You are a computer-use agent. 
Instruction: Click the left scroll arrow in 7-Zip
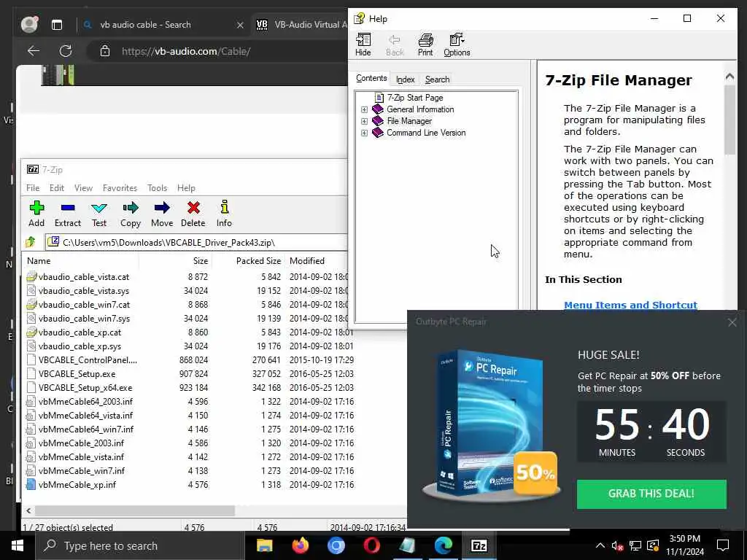(28, 510)
